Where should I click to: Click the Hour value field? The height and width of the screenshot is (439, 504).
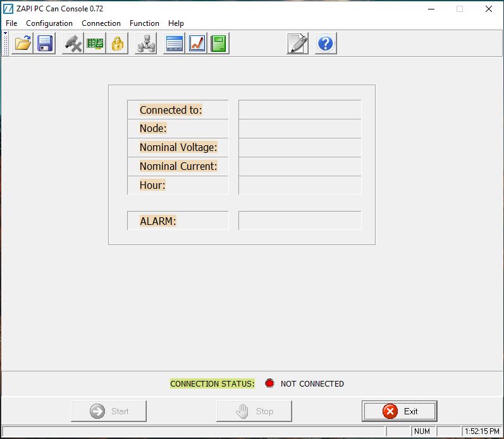[300, 185]
